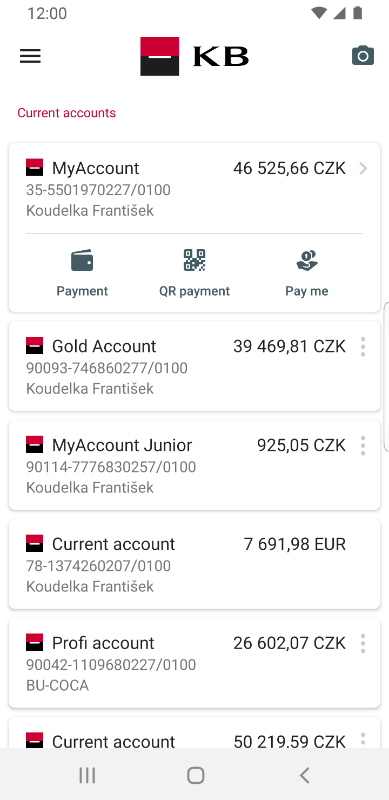The height and width of the screenshot is (800, 389).
Task: Tap the Current accounts section heading
Action: pyautogui.click(x=66, y=113)
